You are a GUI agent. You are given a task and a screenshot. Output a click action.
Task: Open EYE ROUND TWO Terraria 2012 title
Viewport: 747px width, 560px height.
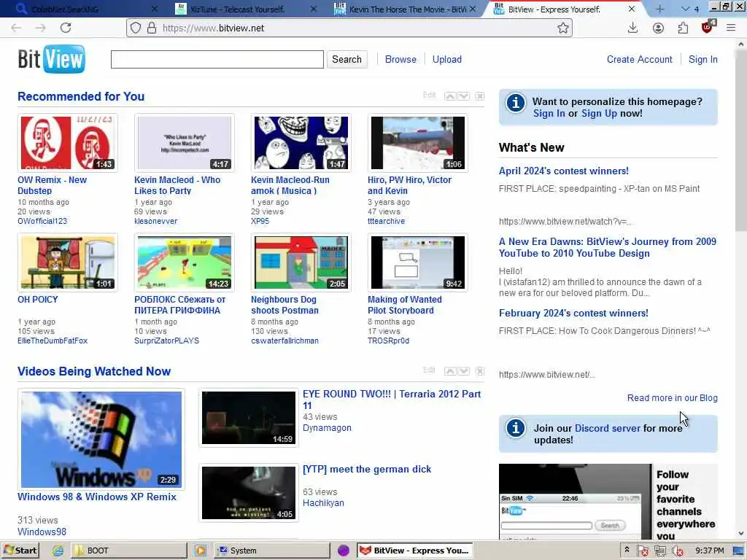tap(392, 400)
